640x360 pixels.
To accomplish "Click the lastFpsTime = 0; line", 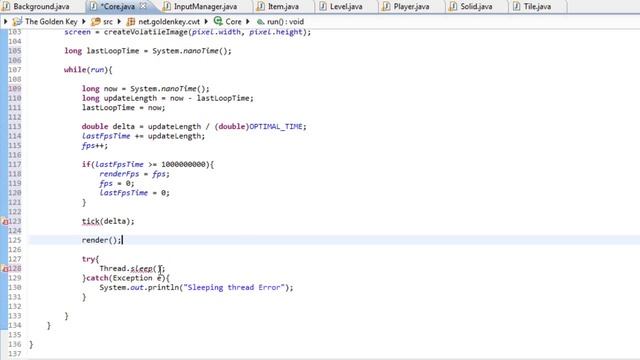I will (134, 193).
